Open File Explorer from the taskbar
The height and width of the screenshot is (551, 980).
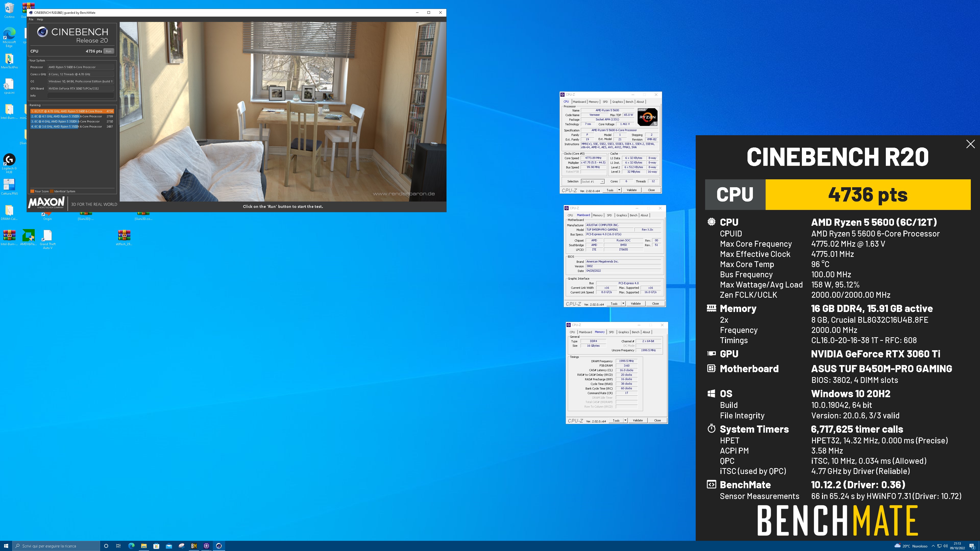144,546
